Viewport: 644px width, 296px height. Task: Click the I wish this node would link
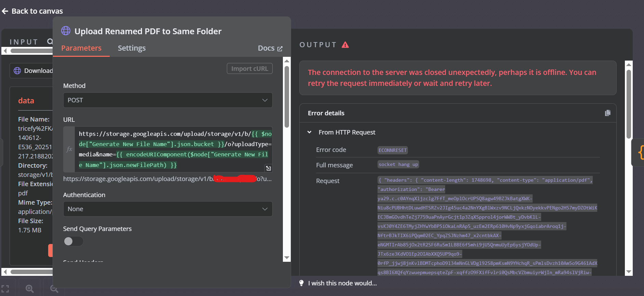[342, 283]
